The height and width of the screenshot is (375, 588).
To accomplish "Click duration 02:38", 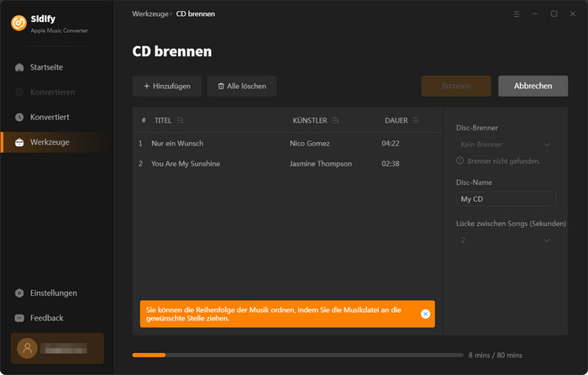I will [391, 164].
